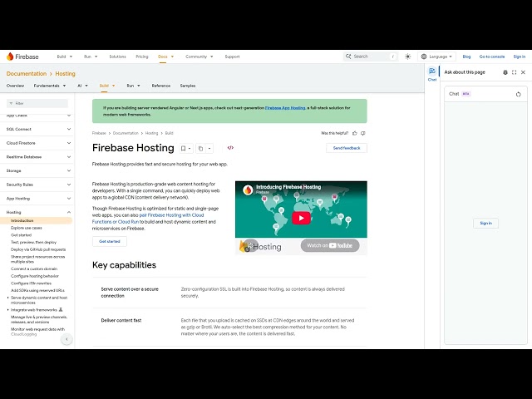Click Go to console link
532x399 pixels.
[x=491, y=57]
